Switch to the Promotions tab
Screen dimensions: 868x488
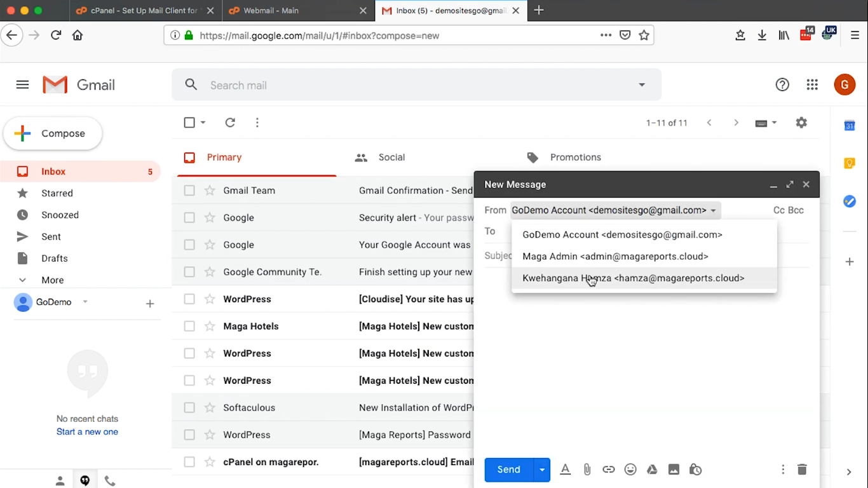tap(564, 158)
